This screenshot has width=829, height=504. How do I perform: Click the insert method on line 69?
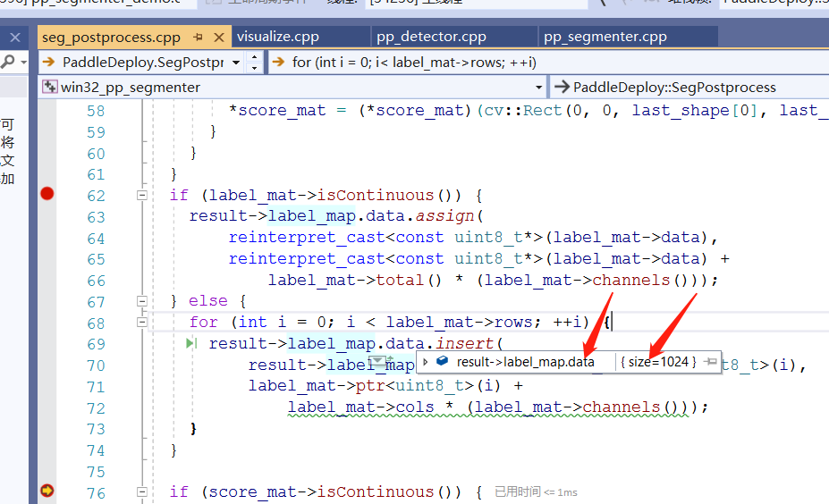[463, 343]
